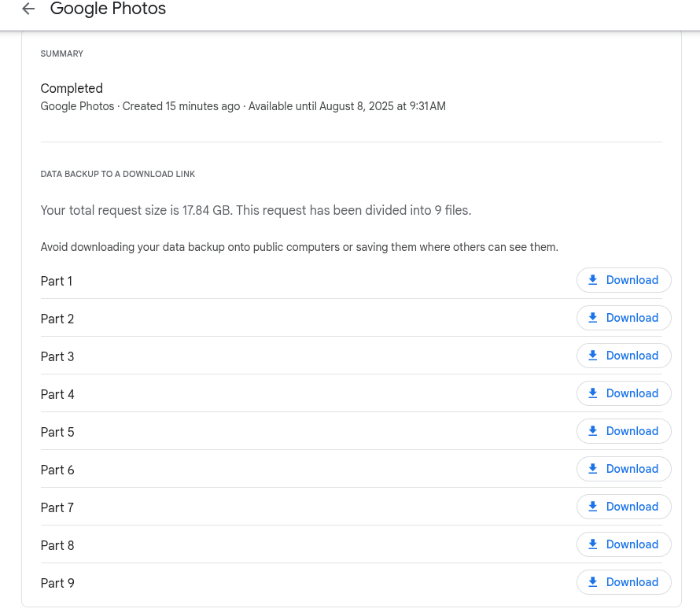Click the Part 5 label
This screenshot has height=616, width=700.
point(57,432)
